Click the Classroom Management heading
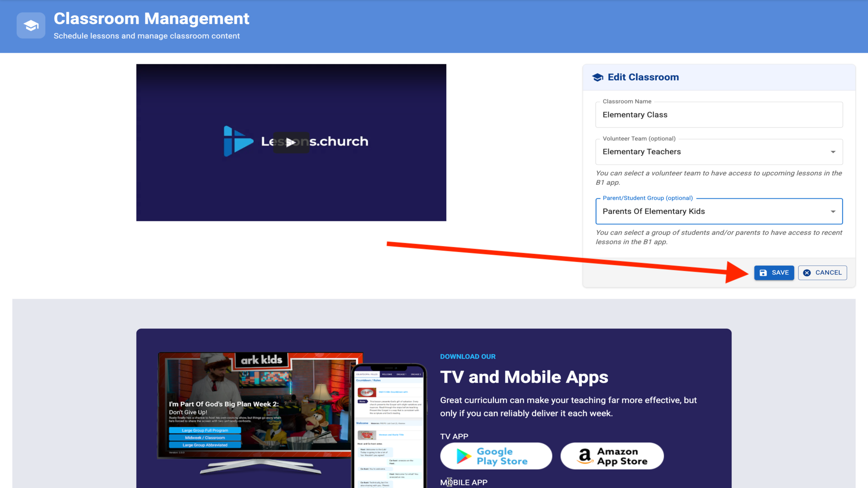The image size is (868, 488). pyautogui.click(x=151, y=19)
